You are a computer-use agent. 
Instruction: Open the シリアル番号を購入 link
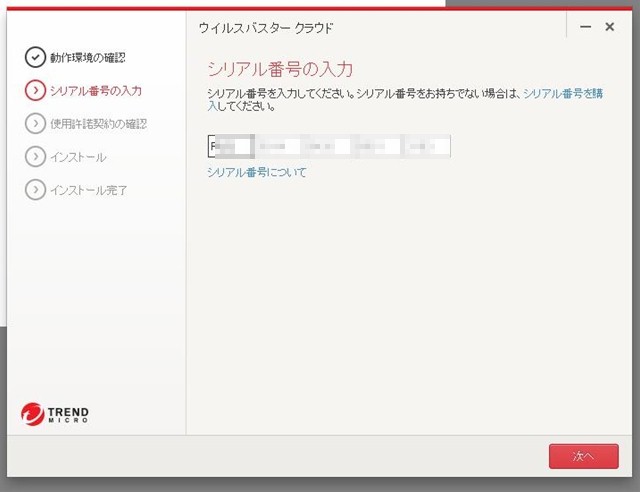(x=563, y=94)
